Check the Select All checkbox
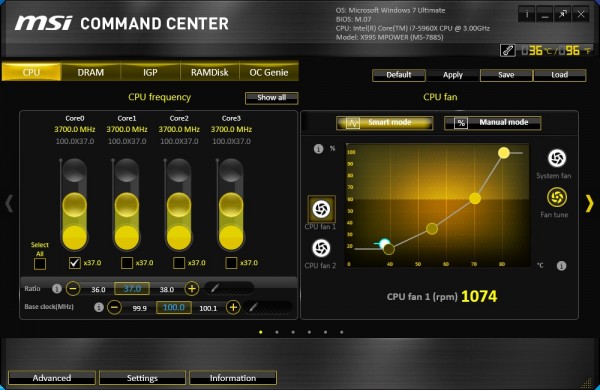The image size is (600, 390). tap(40, 264)
